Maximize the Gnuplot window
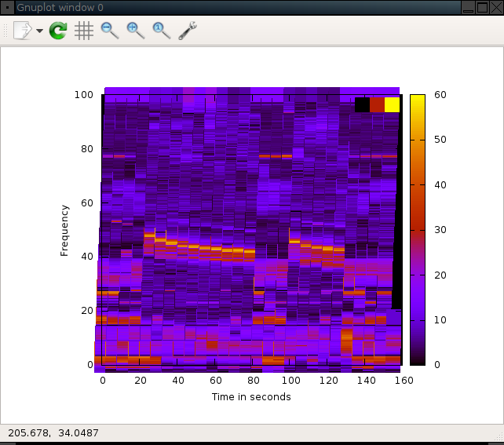The width and height of the screenshot is (504, 445). pyautogui.click(x=482, y=7)
